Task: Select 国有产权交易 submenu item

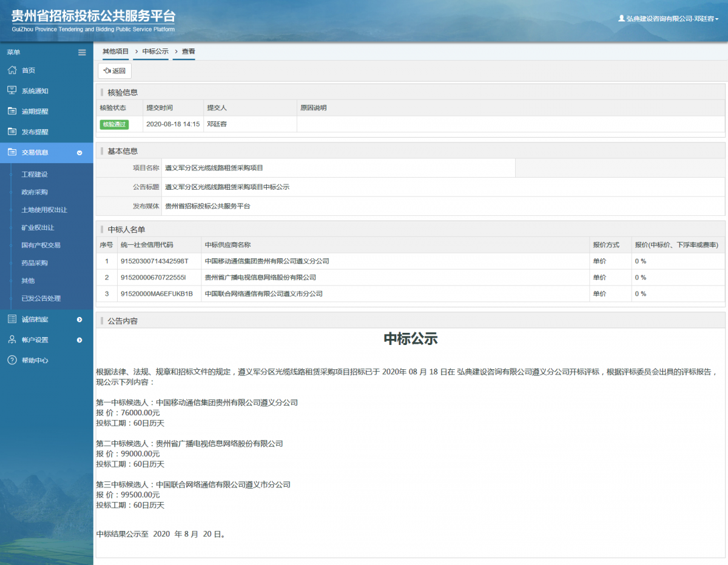Action: 41,245
